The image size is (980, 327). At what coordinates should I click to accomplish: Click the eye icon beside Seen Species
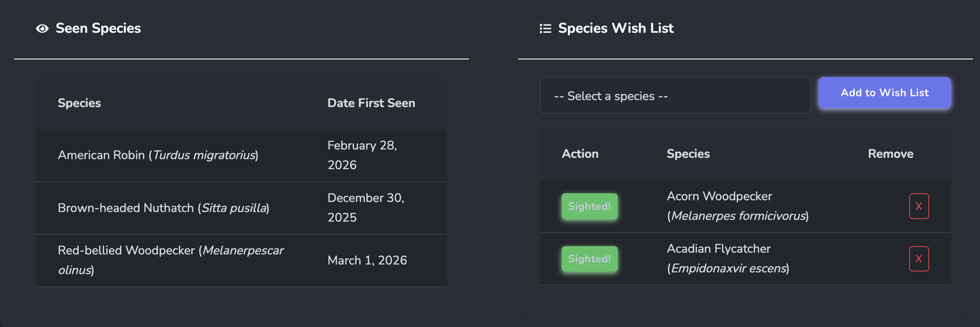click(x=42, y=29)
